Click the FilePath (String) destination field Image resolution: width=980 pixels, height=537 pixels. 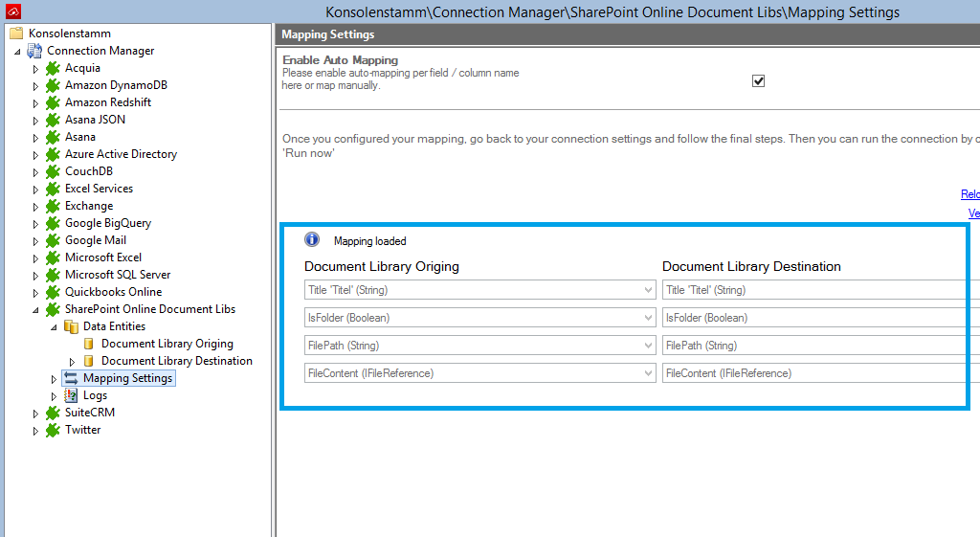(x=813, y=346)
